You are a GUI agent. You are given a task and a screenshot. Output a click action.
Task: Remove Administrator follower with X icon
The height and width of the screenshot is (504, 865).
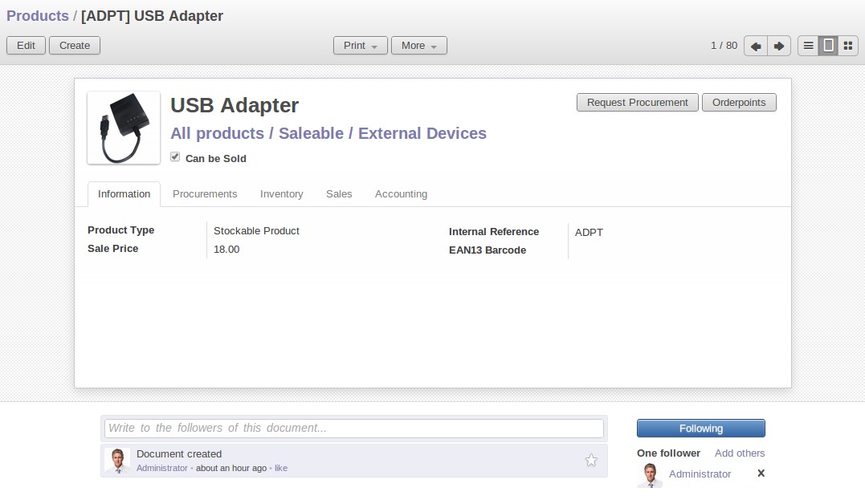click(761, 474)
